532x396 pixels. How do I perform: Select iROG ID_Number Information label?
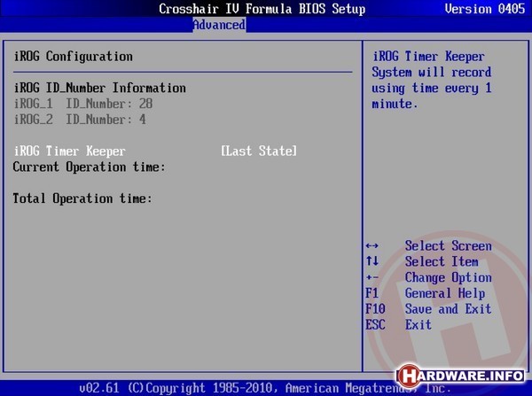click(99, 88)
